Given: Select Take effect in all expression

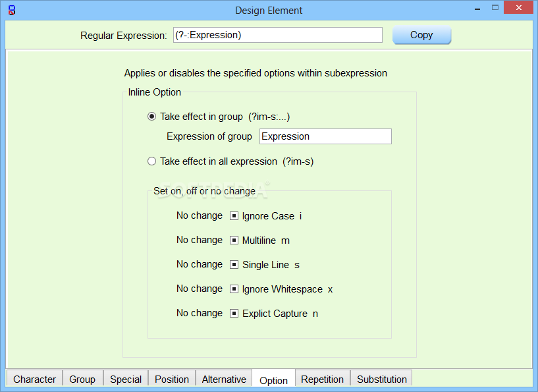Looking at the screenshot, I should click(152, 161).
